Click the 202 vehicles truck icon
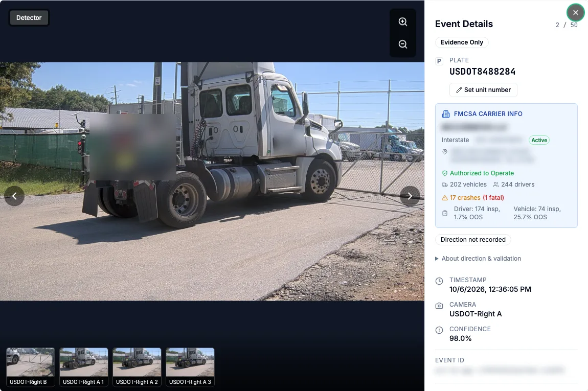Image resolution: width=588 pixels, height=391 pixels. click(x=445, y=185)
